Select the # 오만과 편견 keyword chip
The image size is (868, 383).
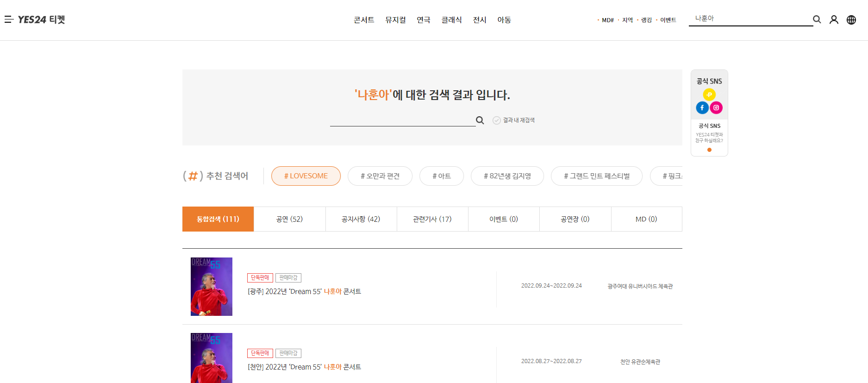380,176
